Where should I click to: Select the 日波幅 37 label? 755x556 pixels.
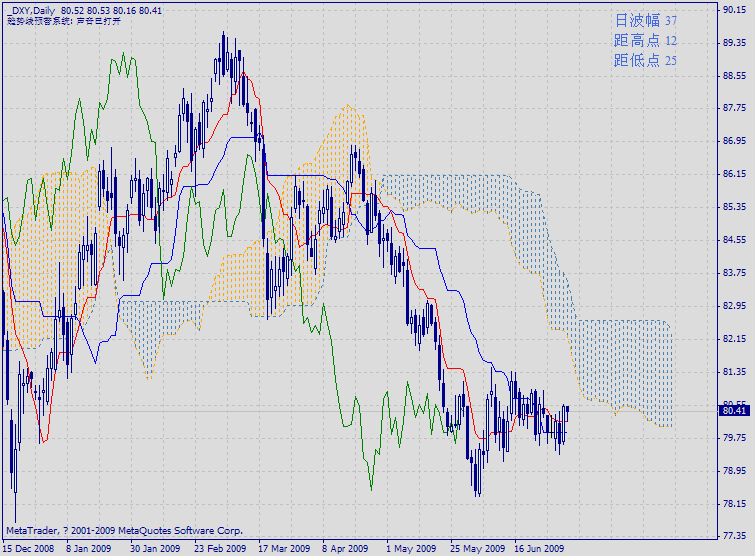[x=645, y=20]
